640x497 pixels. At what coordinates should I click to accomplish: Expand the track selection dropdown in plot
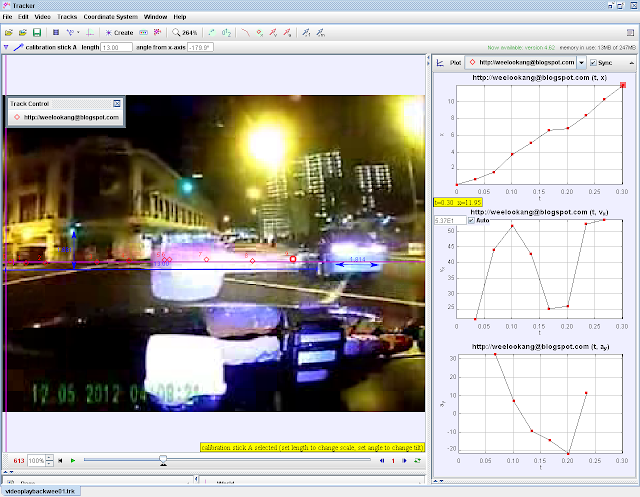[x=581, y=62]
